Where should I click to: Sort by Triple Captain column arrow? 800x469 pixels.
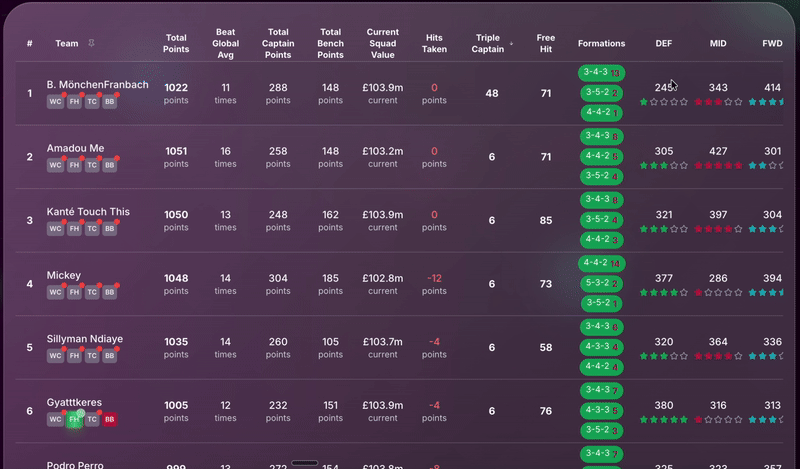point(512,44)
